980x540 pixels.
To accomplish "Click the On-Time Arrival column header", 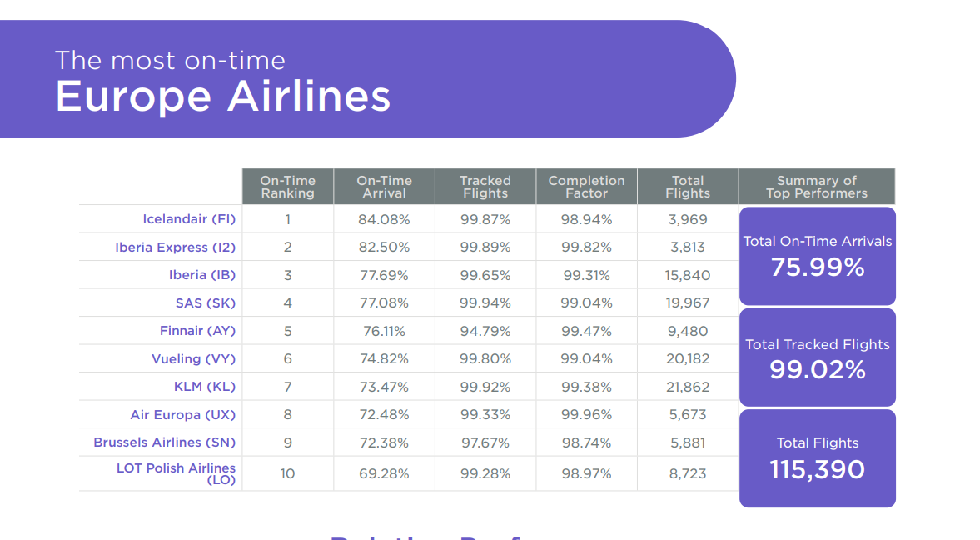I will (384, 187).
